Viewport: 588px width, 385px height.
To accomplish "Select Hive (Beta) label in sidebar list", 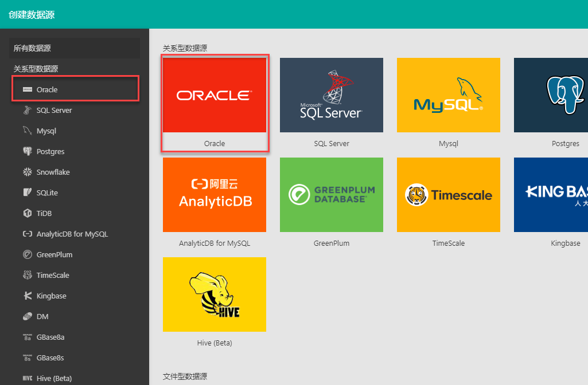I will click(x=54, y=378).
